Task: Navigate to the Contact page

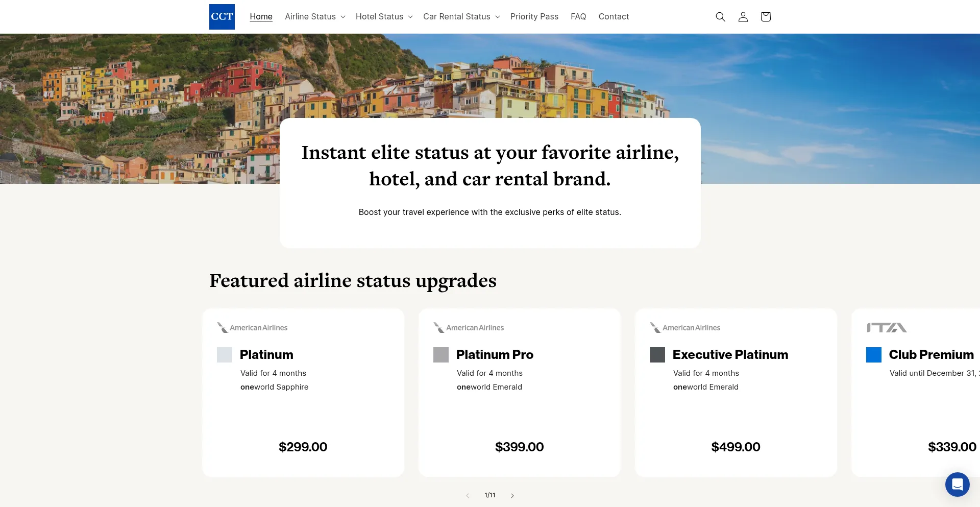Action: click(614, 17)
